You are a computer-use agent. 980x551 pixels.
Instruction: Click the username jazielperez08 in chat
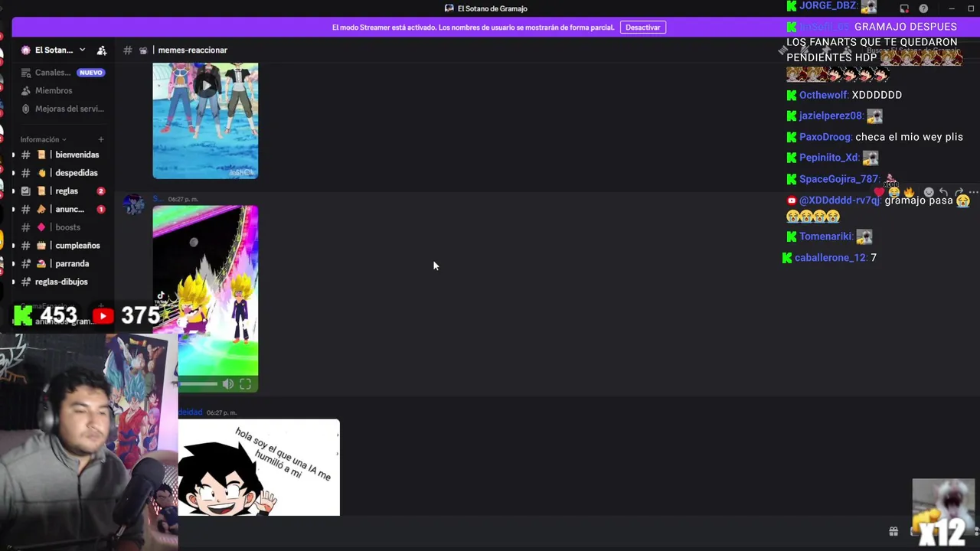click(831, 116)
